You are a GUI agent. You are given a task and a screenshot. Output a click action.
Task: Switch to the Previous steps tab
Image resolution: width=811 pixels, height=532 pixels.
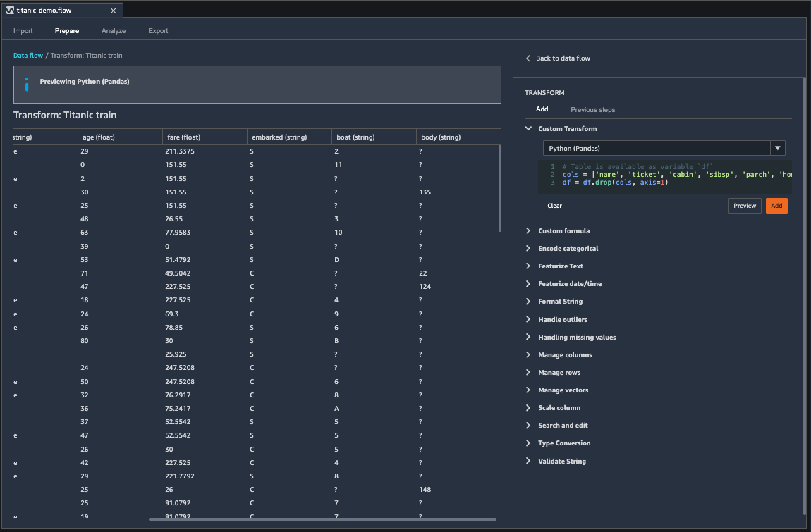point(592,110)
